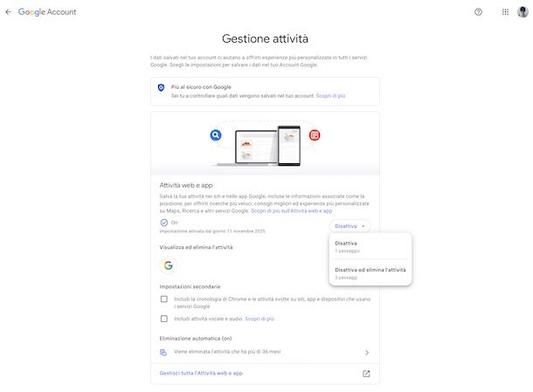
Task: Open 'Gestisci tutta l'Attività web e app'
Action: pos(201,373)
